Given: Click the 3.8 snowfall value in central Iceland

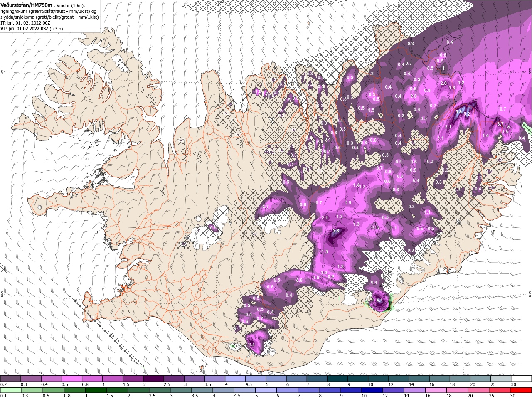Looking at the screenshot, I should [336, 231].
